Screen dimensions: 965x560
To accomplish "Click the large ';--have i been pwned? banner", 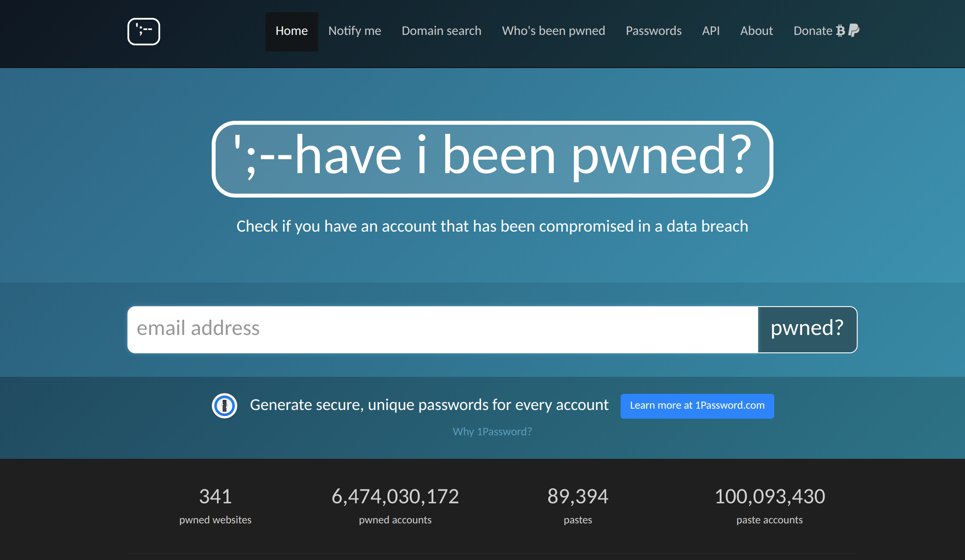I will point(492,159).
